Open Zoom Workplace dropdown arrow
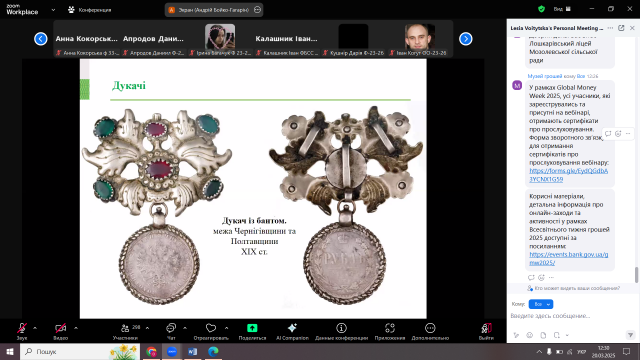The image size is (640, 360). coord(53,10)
